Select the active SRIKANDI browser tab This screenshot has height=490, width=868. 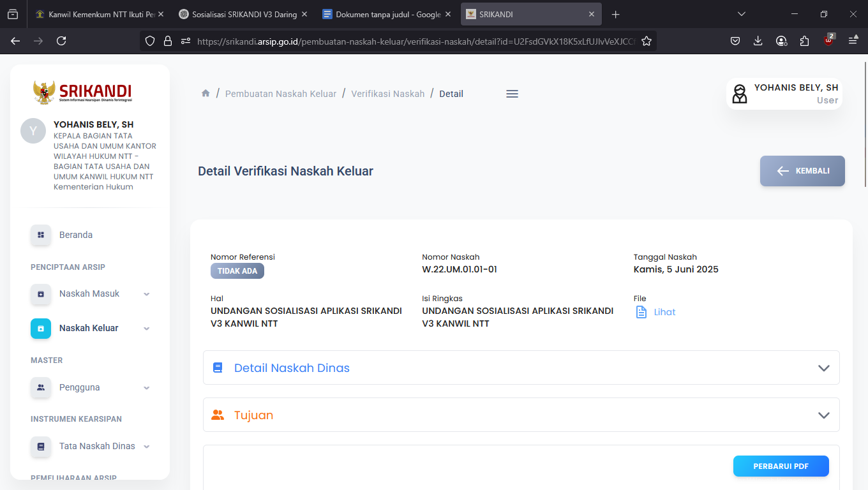[532, 14]
